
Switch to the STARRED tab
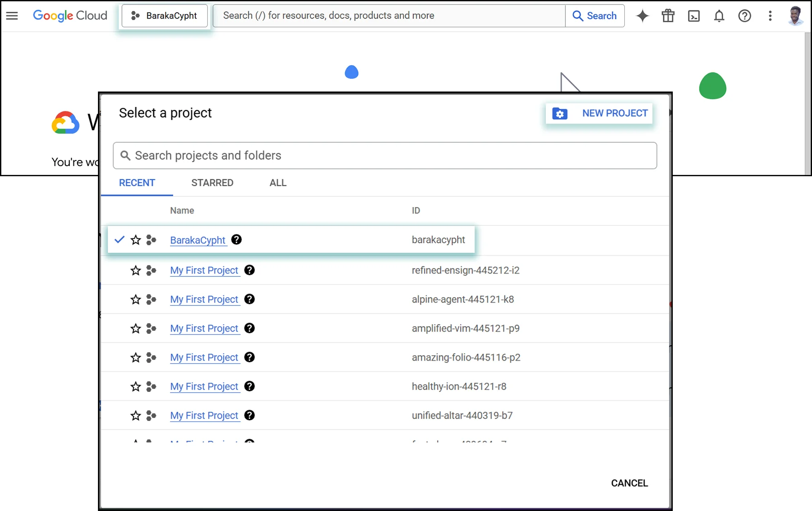[212, 183]
